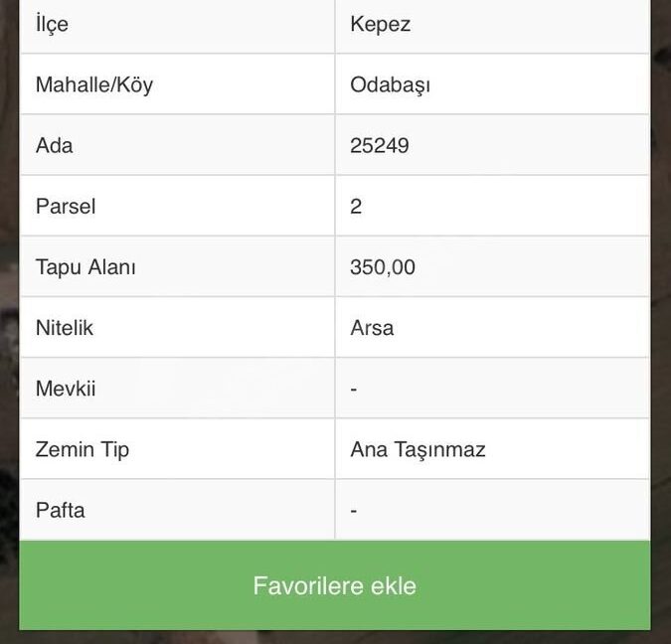Click the area value 350,00
This screenshot has height=644, width=671.
coord(383,267)
